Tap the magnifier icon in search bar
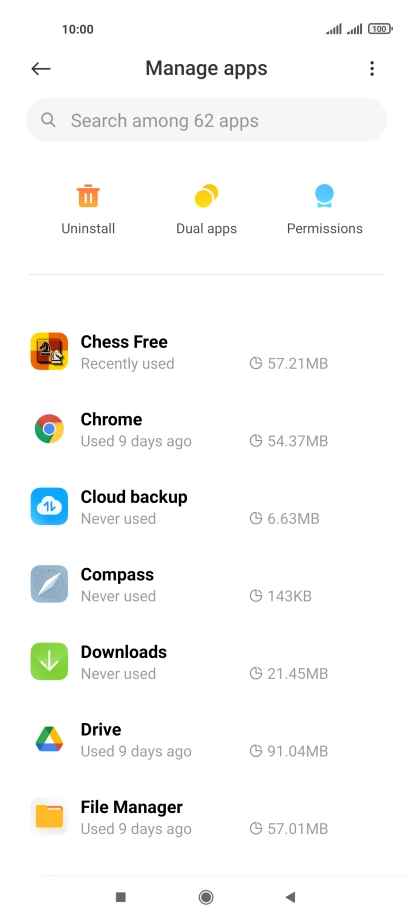The height and width of the screenshot is (919, 413). 48,120
